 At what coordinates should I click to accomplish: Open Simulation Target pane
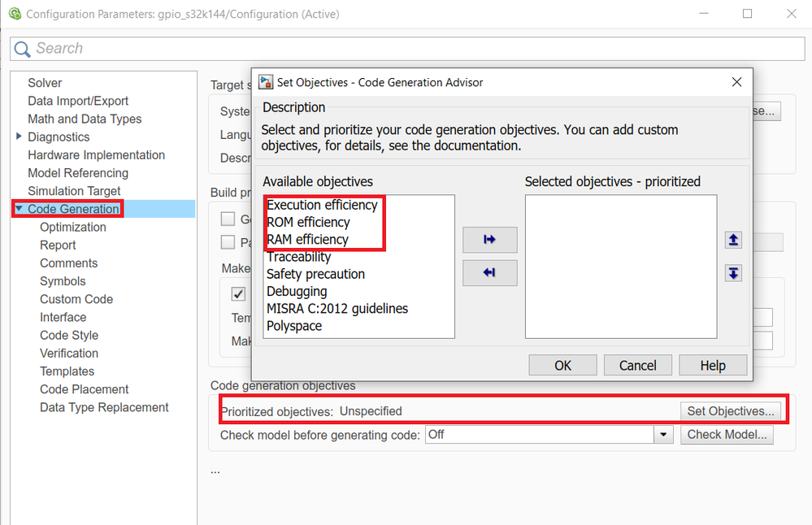tap(74, 191)
